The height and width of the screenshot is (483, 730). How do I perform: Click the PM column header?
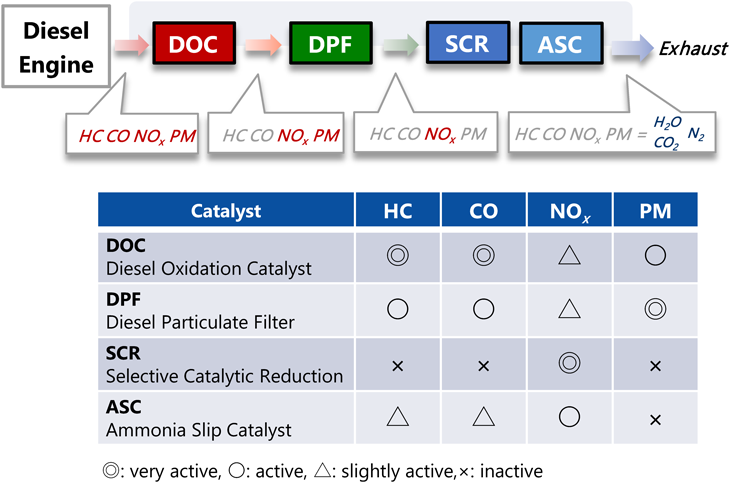coord(656,210)
